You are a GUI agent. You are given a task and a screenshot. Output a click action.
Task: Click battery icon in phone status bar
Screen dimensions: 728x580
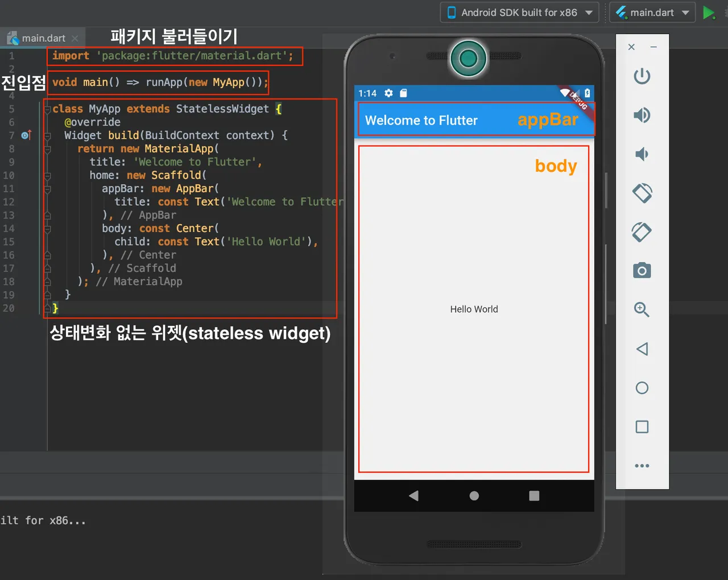pyautogui.click(x=588, y=93)
